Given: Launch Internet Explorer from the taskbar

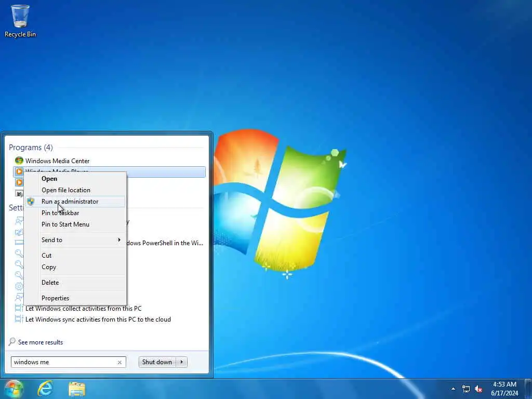Looking at the screenshot, I should click(45, 389).
